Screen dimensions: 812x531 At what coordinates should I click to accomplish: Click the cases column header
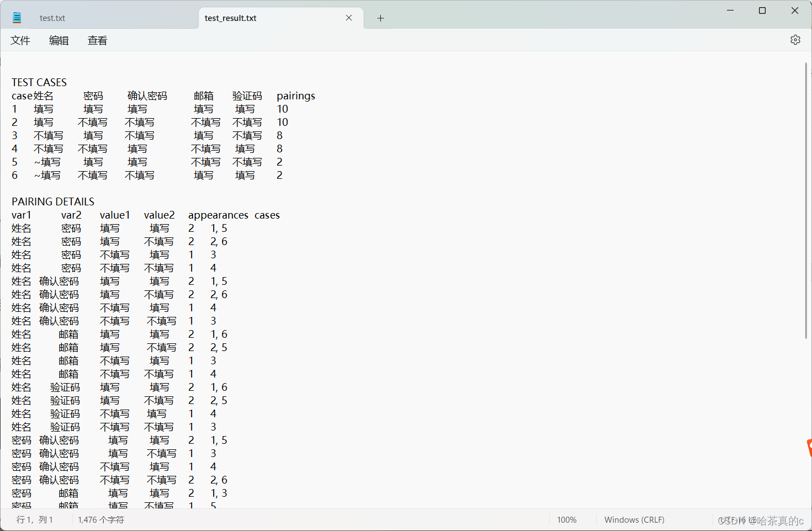267,215
